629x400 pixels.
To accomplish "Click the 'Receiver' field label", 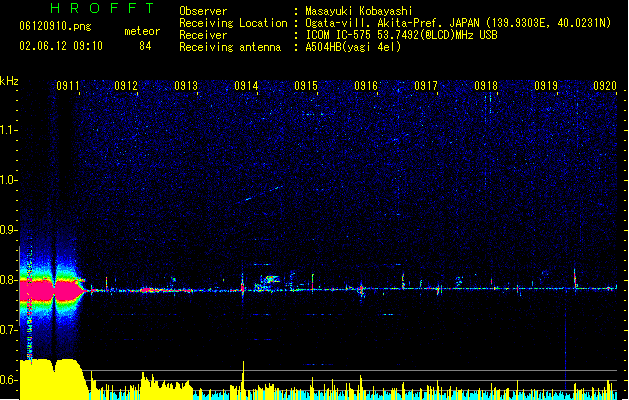I will pos(203,35).
